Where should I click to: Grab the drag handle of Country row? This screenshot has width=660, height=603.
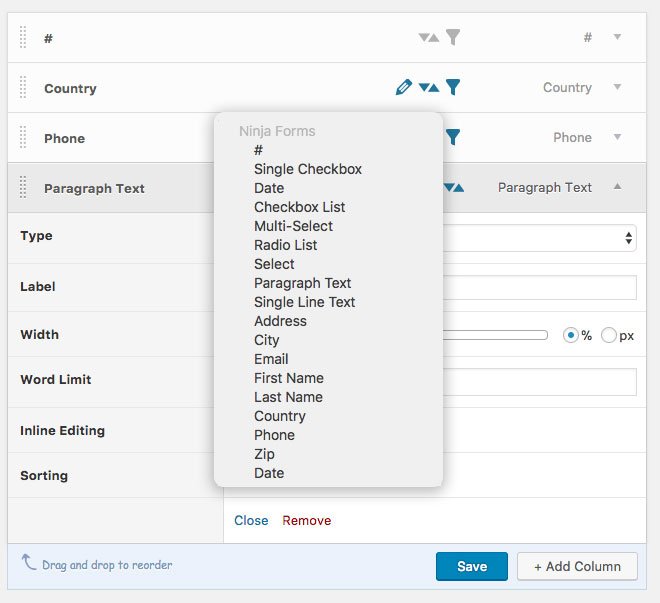point(24,88)
